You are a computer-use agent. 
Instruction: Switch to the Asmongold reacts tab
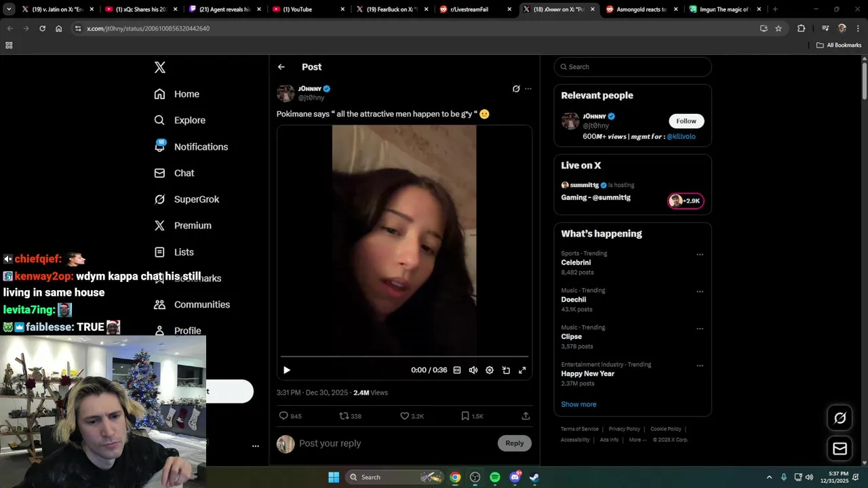pyautogui.click(x=642, y=9)
